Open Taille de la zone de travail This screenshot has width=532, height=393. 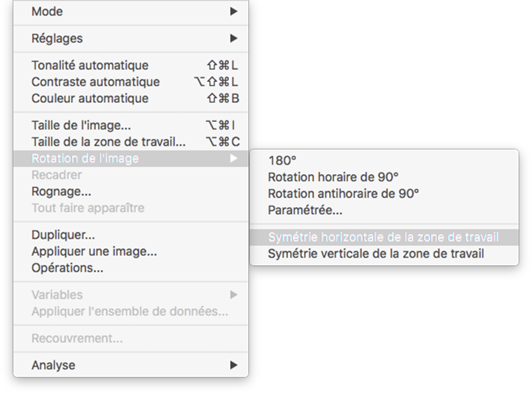coord(108,142)
